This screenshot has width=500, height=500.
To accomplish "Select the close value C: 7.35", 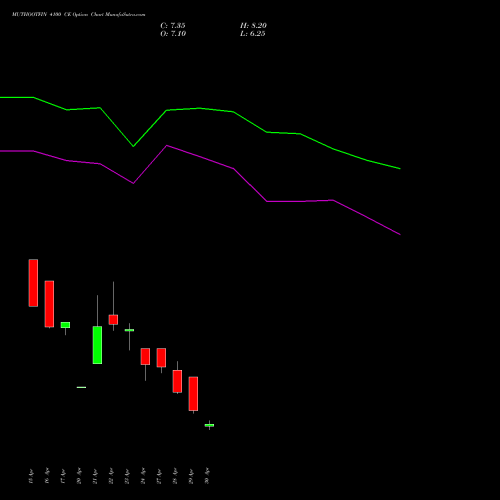I will 173,25.
